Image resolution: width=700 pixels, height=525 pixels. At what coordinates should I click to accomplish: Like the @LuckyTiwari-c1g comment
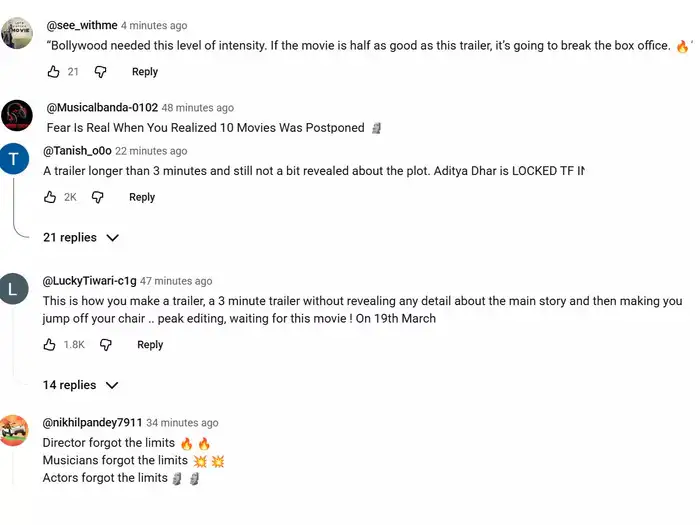click(x=50, y=345)
